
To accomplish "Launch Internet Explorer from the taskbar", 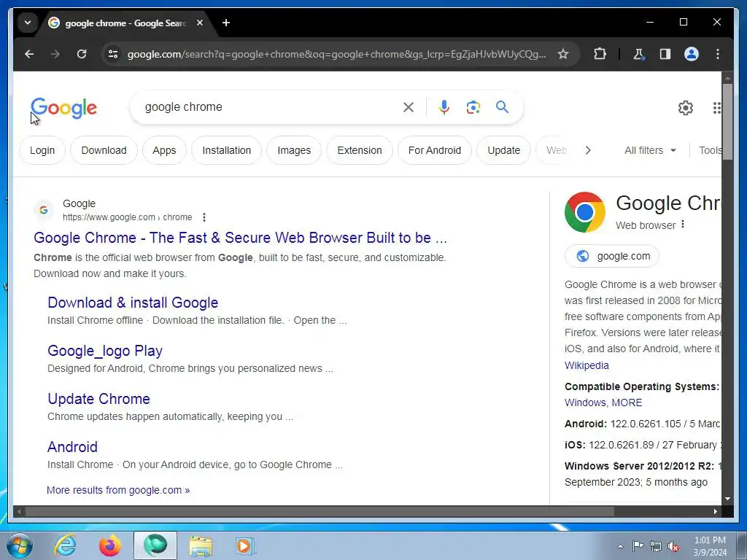I will (x=65, y=545).
